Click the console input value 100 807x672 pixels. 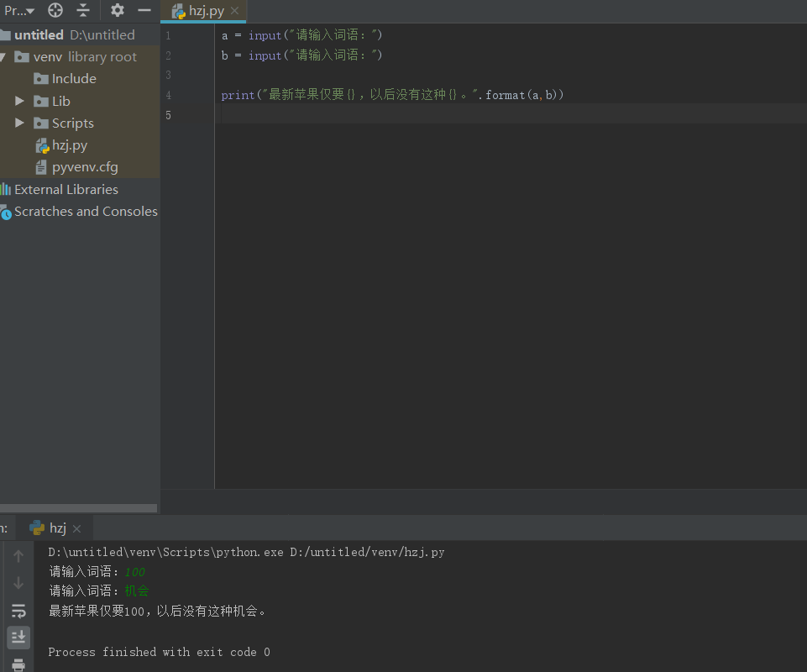[135, 572]
